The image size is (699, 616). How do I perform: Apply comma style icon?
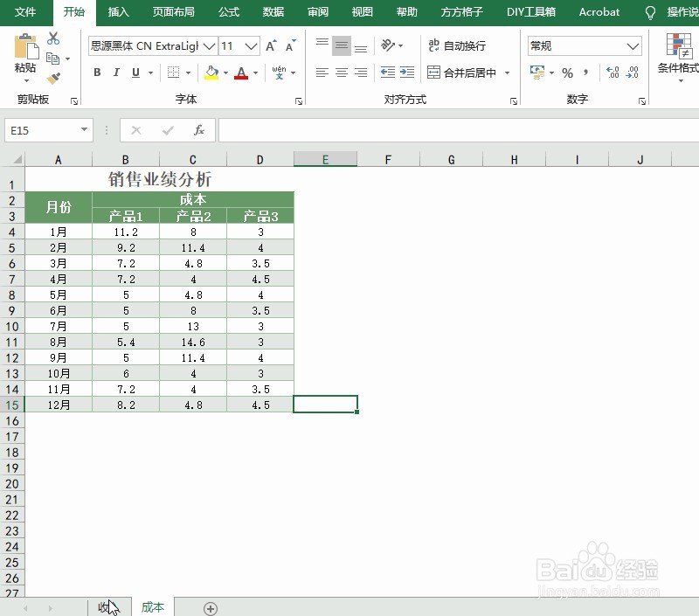(x=586, y=73)
